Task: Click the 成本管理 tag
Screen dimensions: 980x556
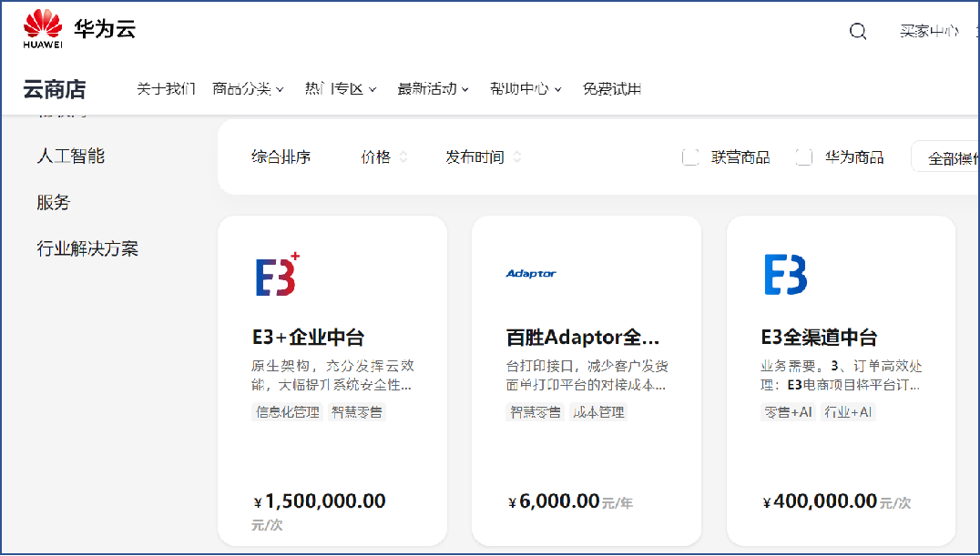Action: click(598, 412)
